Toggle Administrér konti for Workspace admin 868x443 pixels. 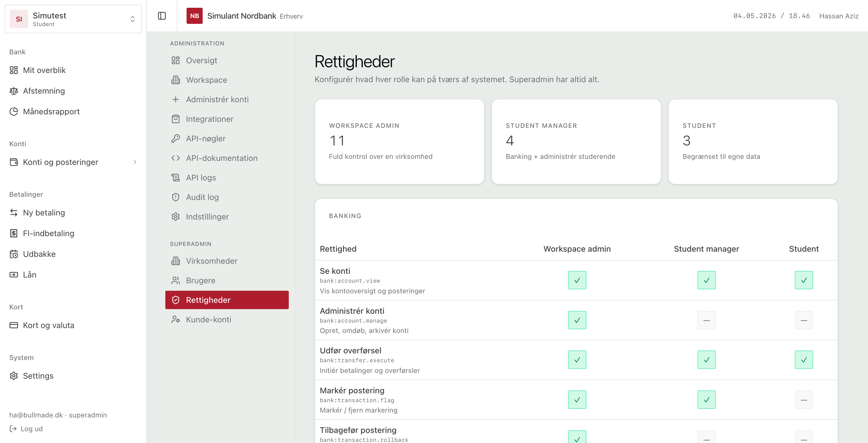tap(577, 320)
